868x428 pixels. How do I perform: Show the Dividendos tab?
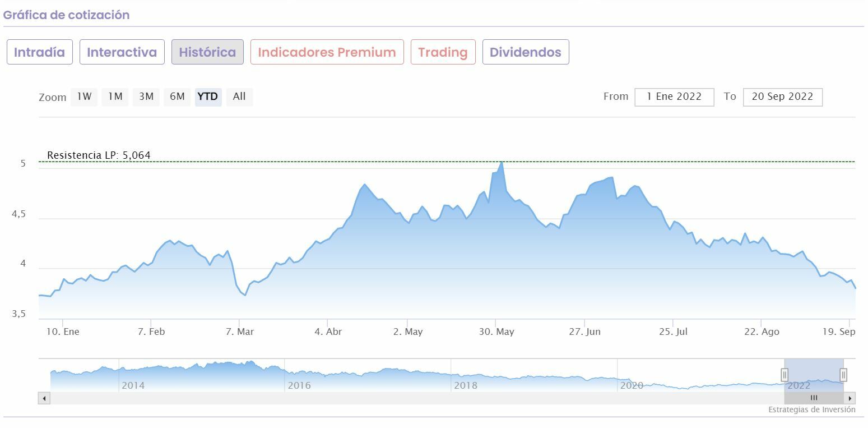pos(525,52)
